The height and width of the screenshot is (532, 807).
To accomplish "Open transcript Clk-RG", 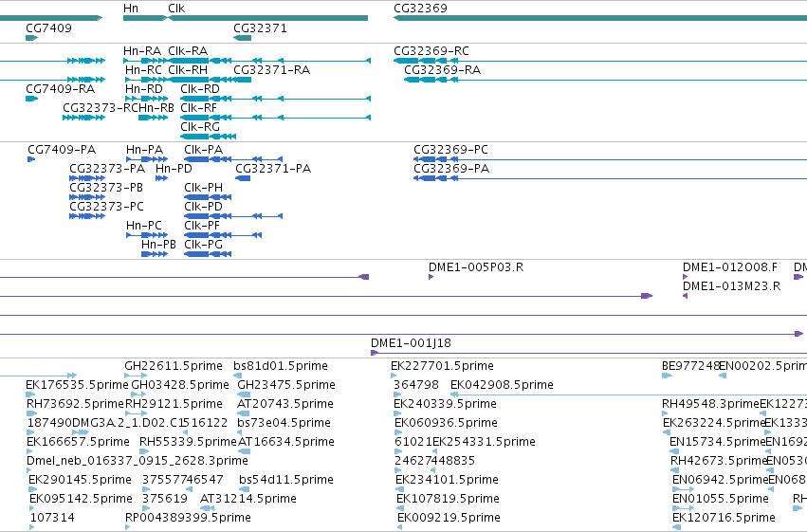I will [200, 127].
